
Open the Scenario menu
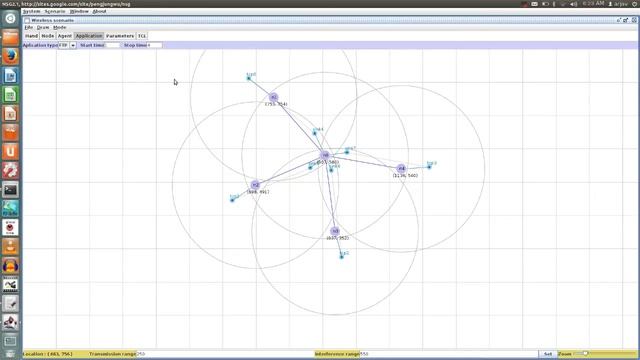(x=55, y=11)
